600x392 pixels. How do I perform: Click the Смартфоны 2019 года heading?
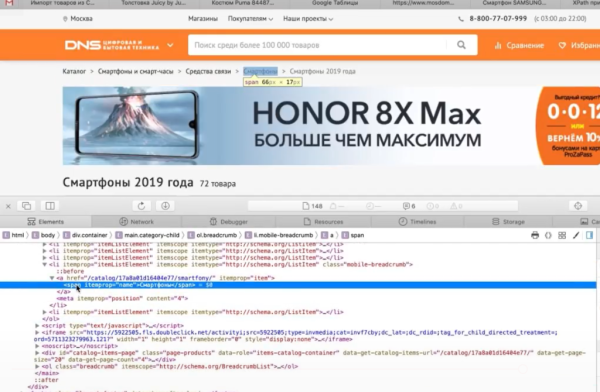(128, 183)
